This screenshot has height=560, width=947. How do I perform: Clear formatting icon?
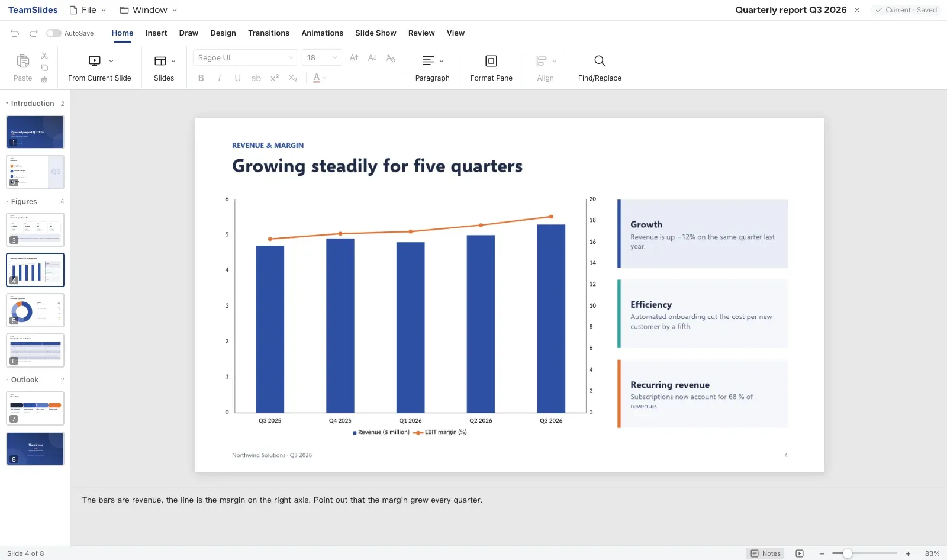coord(391,57)
